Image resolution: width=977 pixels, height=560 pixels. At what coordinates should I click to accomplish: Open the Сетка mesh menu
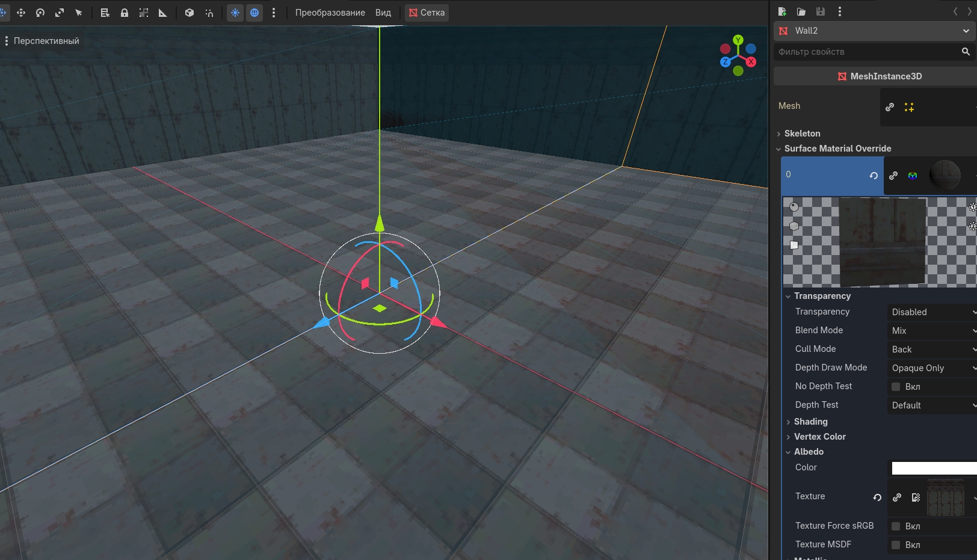click(x=427, y=13)
